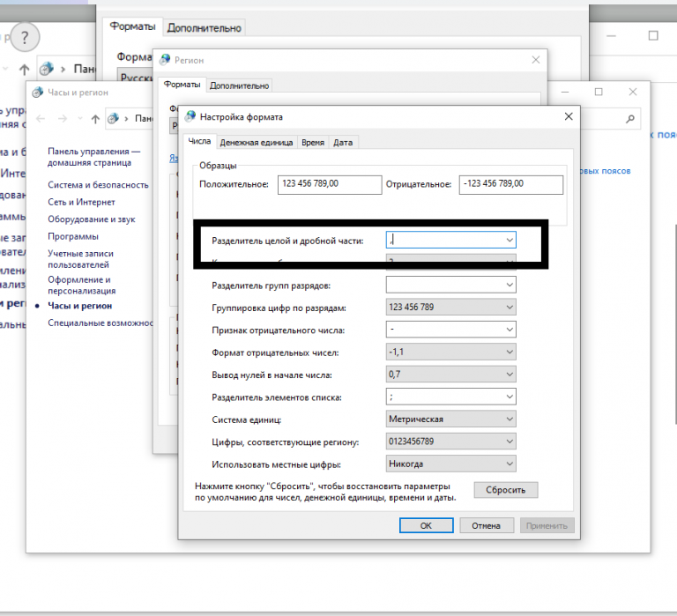Viewport: 677px width, 616px height.
Task: Click the Положительное sample field
Action: click(x=329, y=184)
